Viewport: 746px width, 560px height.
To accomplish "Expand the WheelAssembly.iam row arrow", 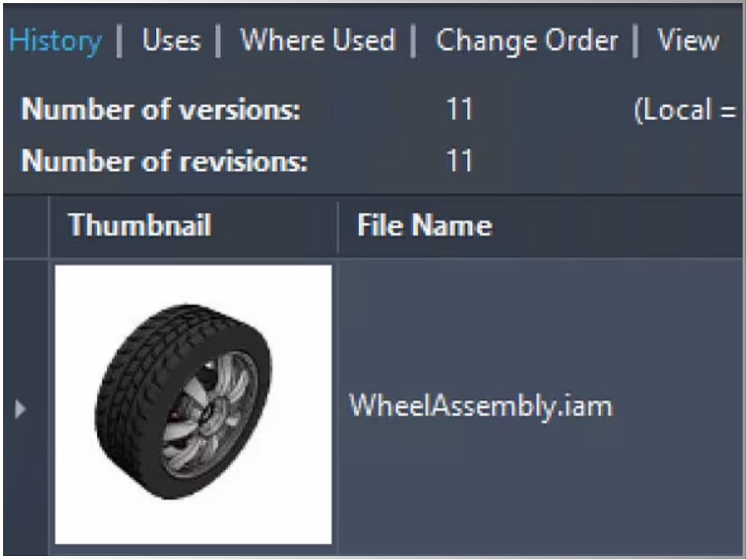I will [x=20, y=410].
